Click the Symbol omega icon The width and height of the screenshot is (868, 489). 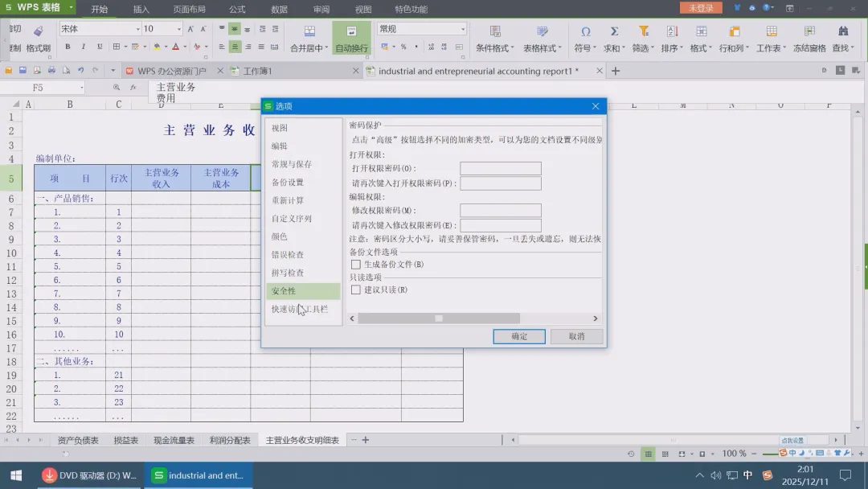586,31
